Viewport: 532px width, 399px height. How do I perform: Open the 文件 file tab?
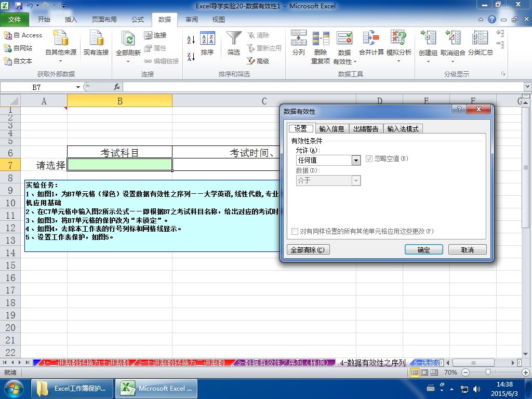click(15, 20)
